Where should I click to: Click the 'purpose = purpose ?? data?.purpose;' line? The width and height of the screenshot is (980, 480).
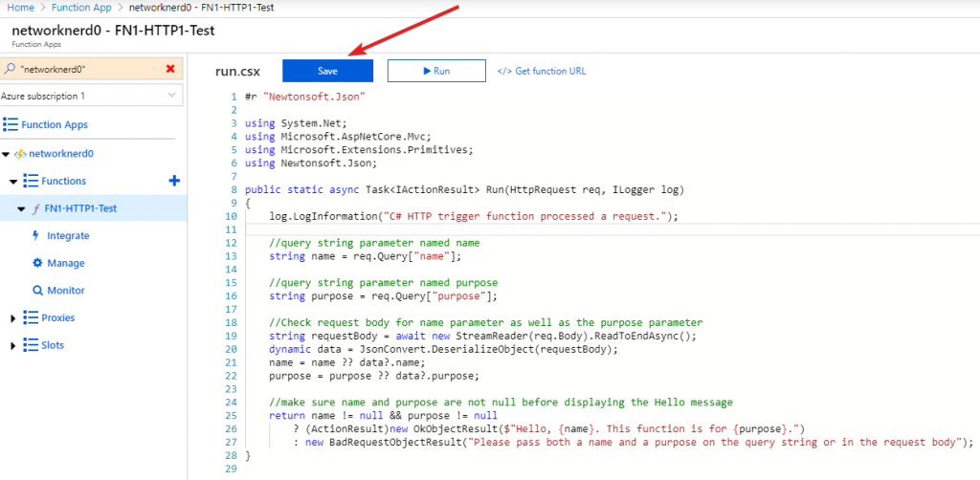(374, 376)
